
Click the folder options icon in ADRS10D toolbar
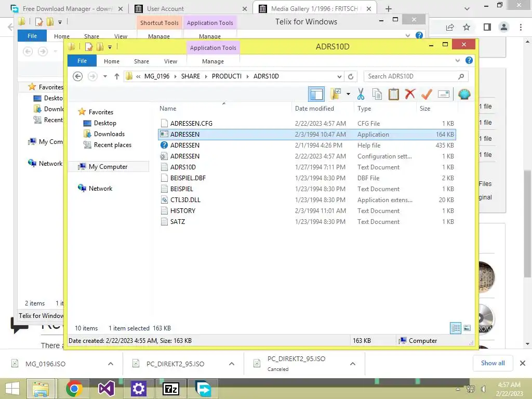coord(335,95)
